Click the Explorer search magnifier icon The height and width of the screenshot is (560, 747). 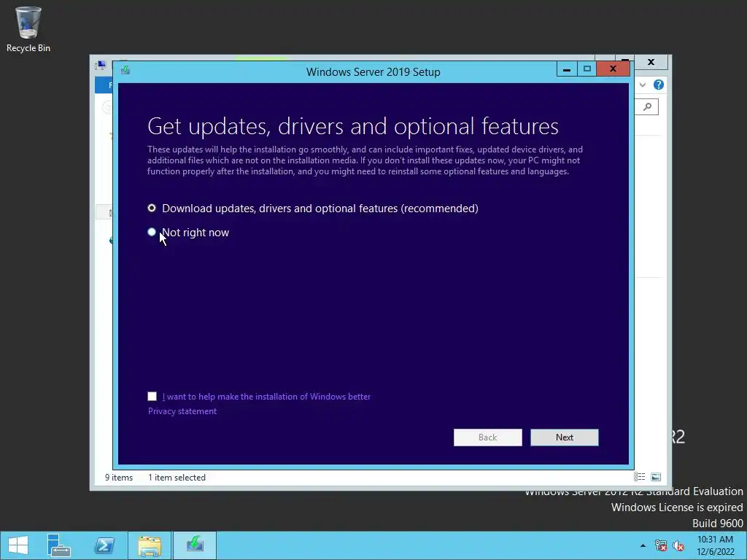[648, 106]
